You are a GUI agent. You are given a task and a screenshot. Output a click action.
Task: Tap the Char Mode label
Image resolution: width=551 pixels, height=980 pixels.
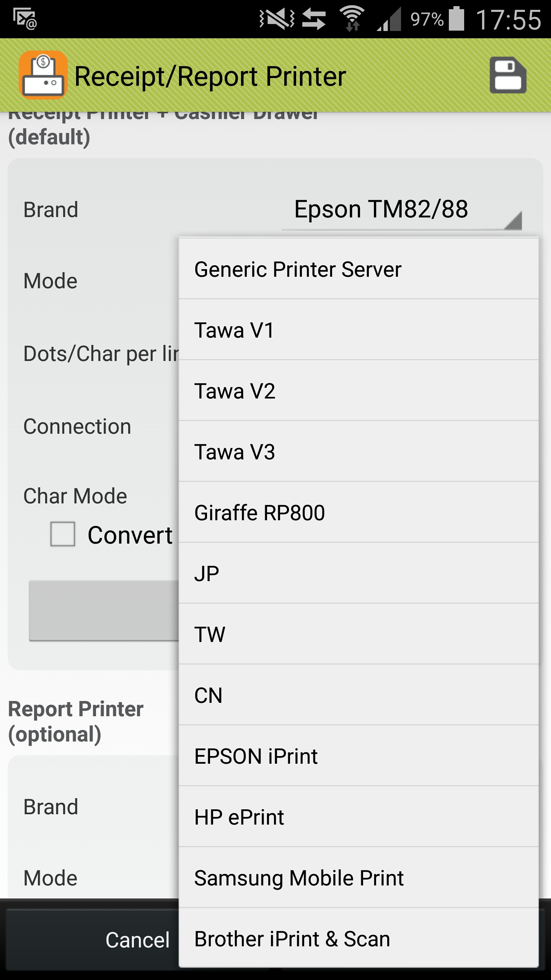point(75,496)
